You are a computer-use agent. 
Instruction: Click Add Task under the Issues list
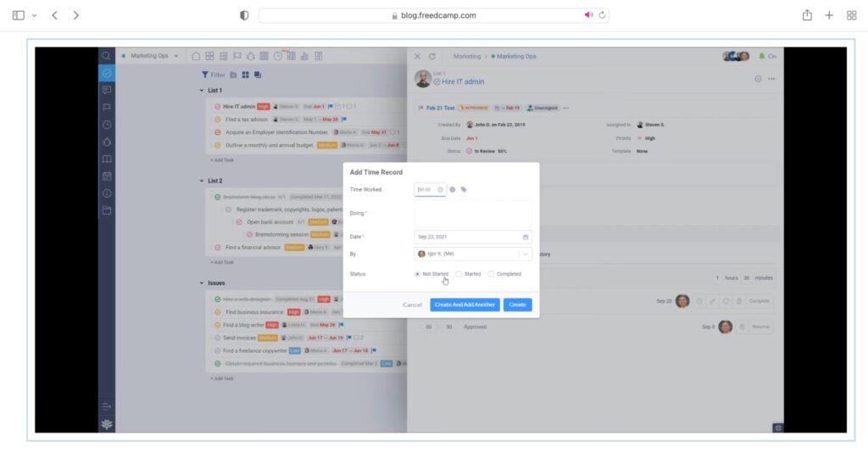point(222,379)
